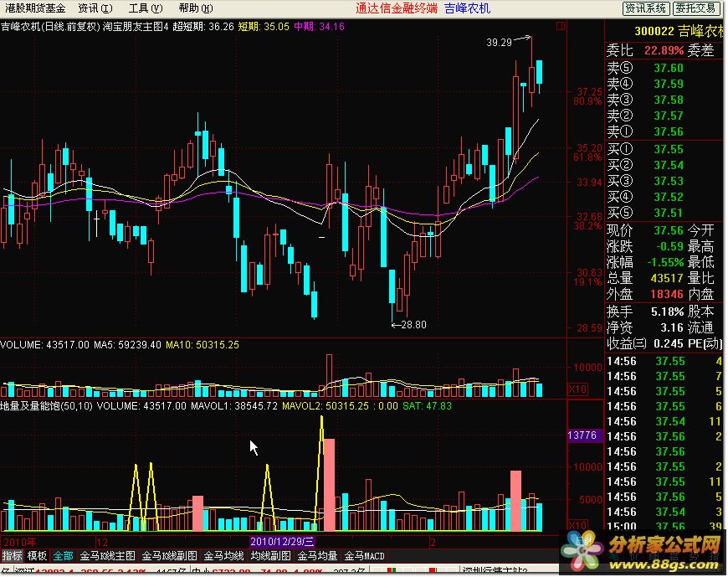The height and width of the screenshot is (577, 728).
Task: Click the MA10: 50315.25 volume label
Action: 203,345
